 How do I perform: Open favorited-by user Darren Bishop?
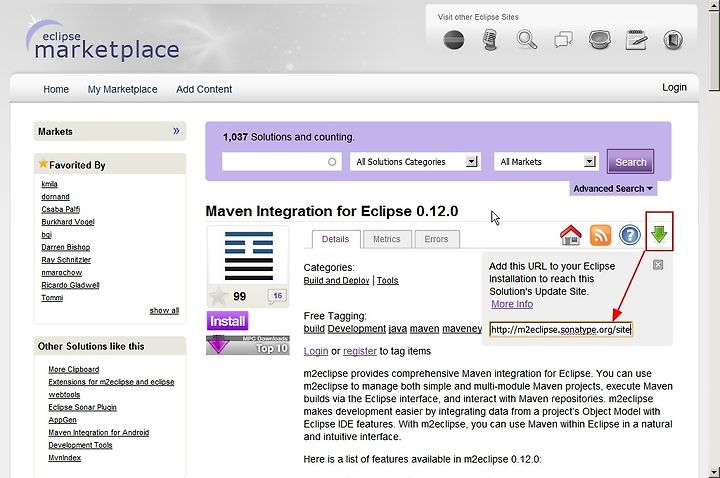pyautogui.click(x=66, y=247)
